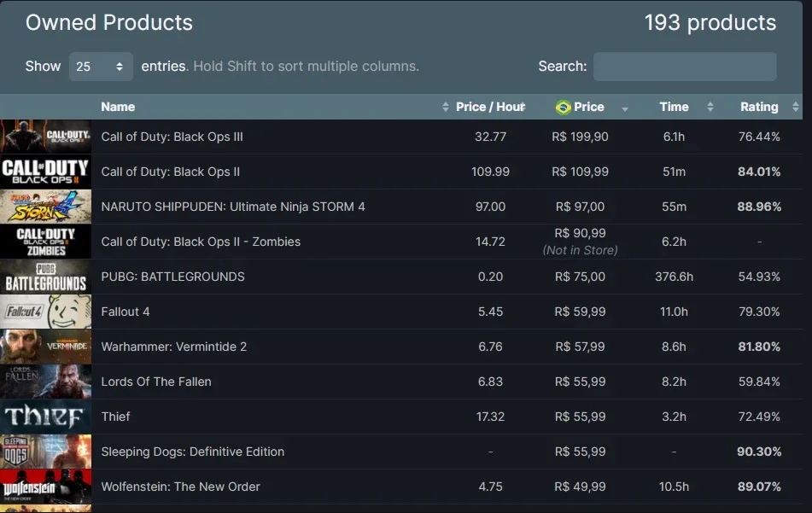Toggle Price column descending sort arrow
Viewport: 812px width, 513px height.
tap(624, 108)
